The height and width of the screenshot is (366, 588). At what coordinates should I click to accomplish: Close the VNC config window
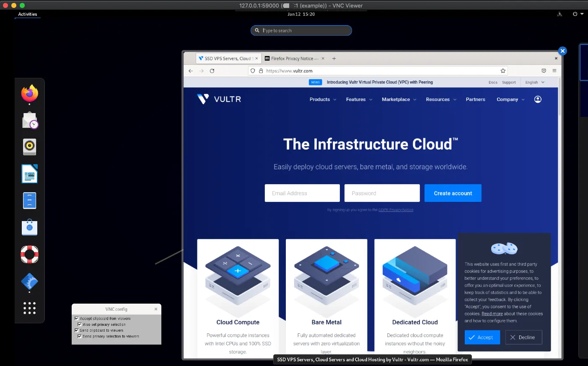[x=156, y=309]
